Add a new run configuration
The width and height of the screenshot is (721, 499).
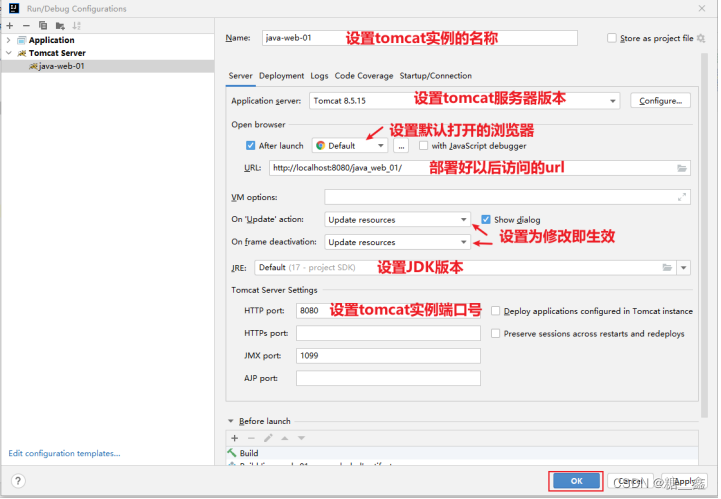(x=10, y=26)
